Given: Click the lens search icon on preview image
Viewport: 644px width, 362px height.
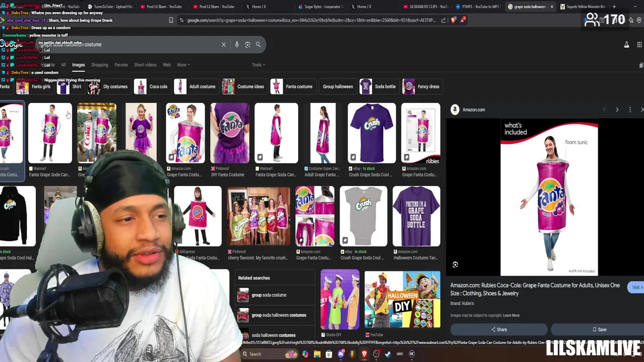Looking at the screenshot, I should 455,265.
